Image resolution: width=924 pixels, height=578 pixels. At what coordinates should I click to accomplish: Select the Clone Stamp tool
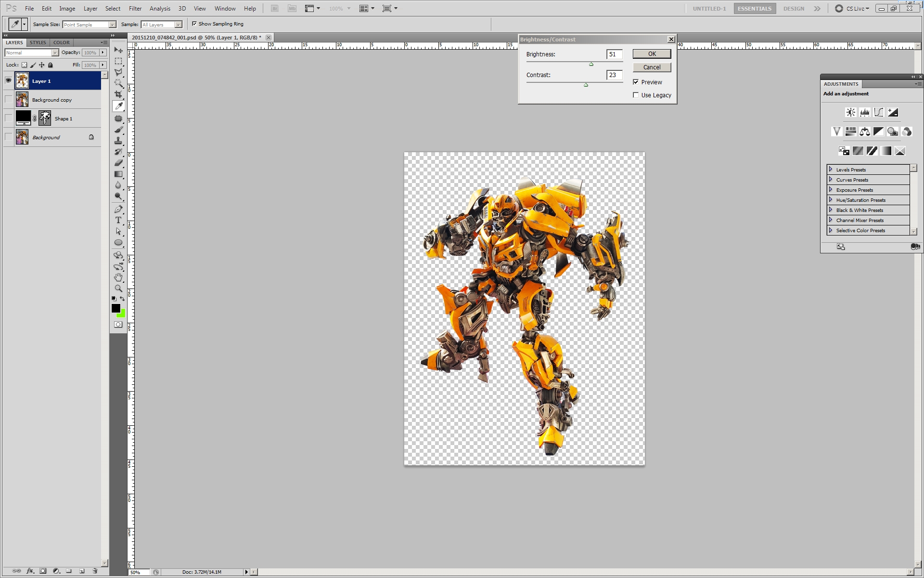point(118,141)
